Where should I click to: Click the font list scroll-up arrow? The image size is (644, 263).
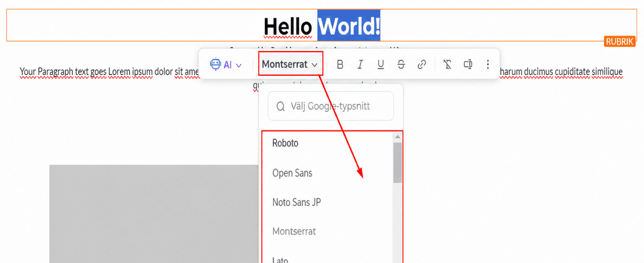[x=398, y=137]
